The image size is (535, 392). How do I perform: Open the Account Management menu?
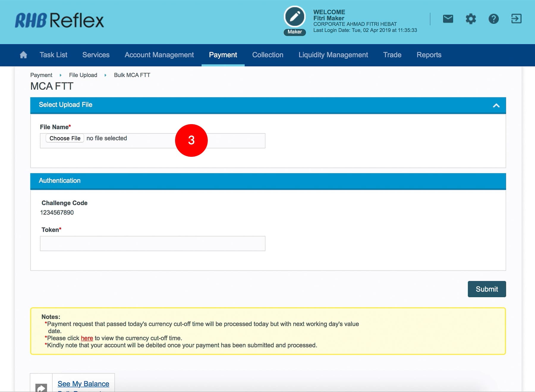pyautogui.click(x=159, y=55)
